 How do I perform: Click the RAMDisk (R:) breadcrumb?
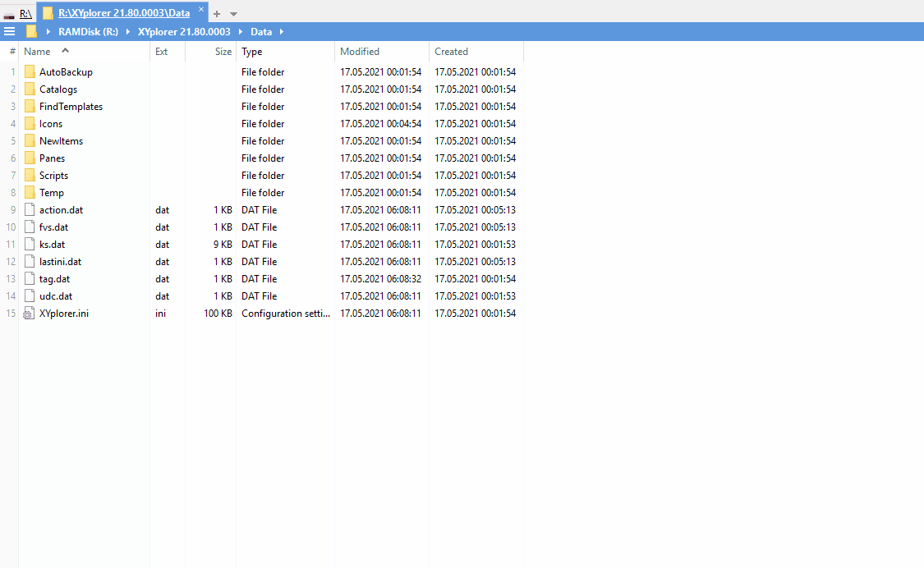[88, 32]
